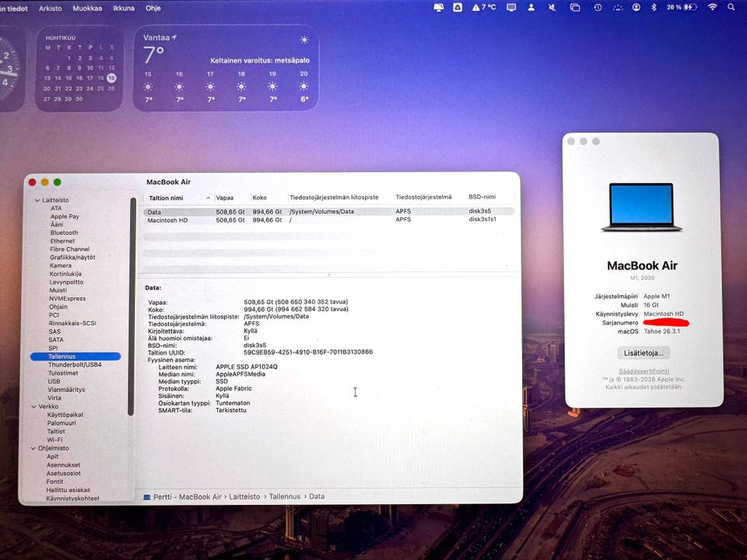
Task: Open the Säädössertifiointi link
Action: [644, 371]
